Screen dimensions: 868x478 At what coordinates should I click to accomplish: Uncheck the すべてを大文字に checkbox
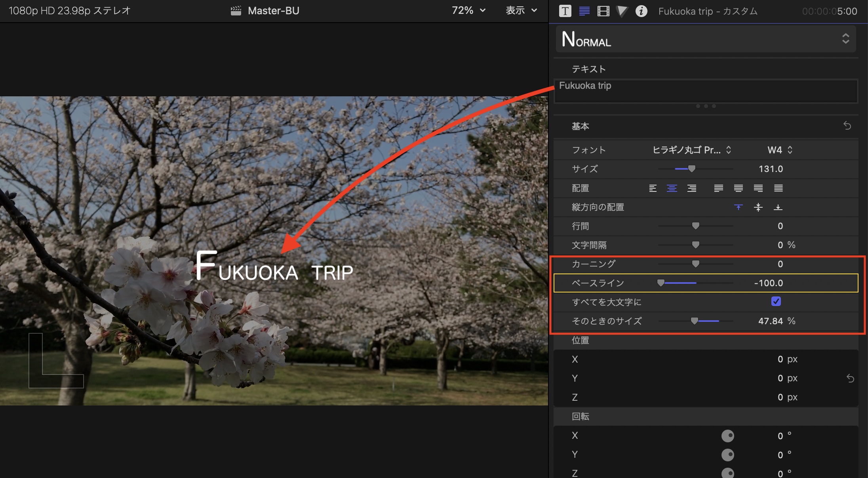(776, 302)
